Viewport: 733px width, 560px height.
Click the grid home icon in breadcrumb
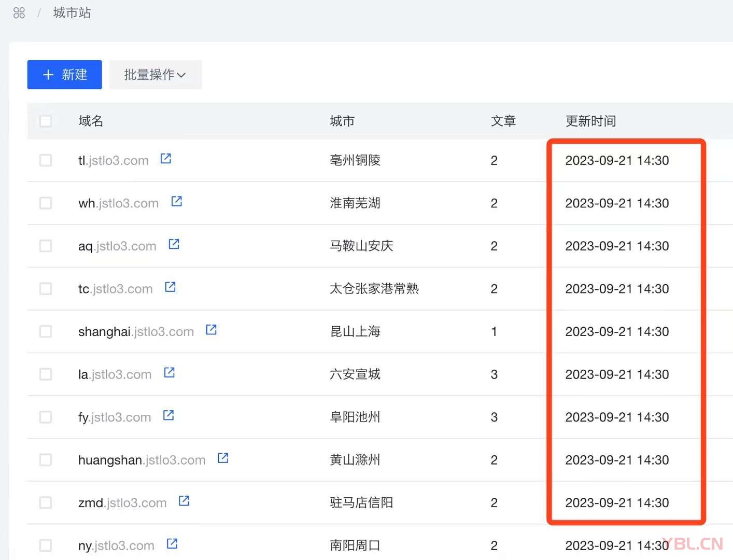[x=19, y=13]
